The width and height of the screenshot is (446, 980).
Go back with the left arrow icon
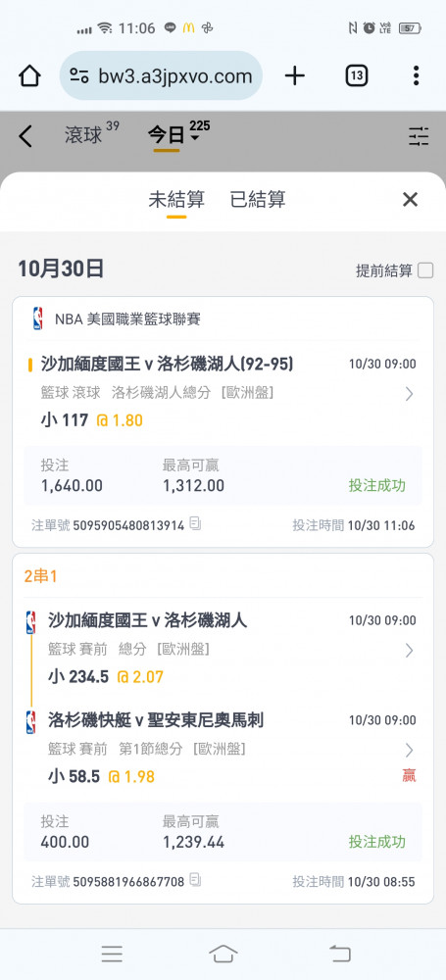coord(25,135)
